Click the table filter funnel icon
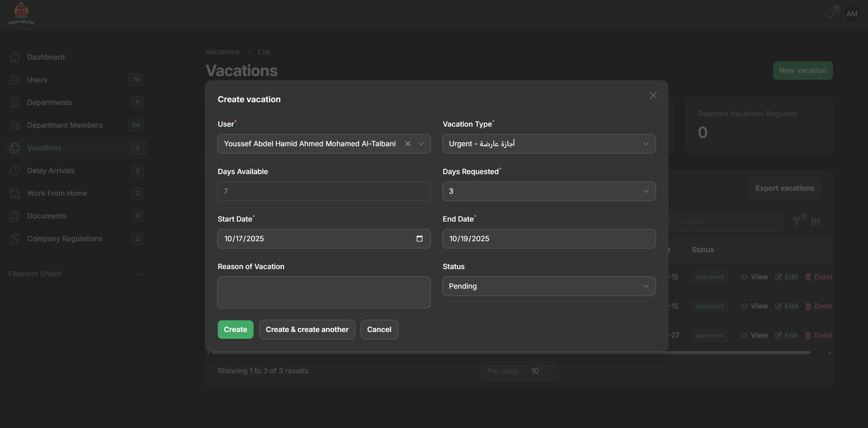Image resolution: width=868 pixels, height=428 pixels. (796, 221)
